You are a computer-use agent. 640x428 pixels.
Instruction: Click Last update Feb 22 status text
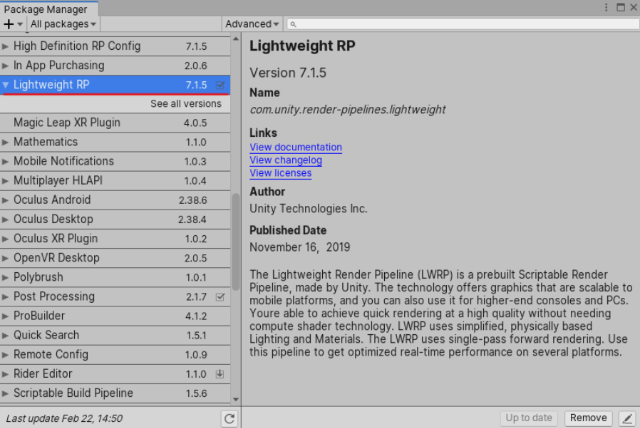(x=64, y=419)
